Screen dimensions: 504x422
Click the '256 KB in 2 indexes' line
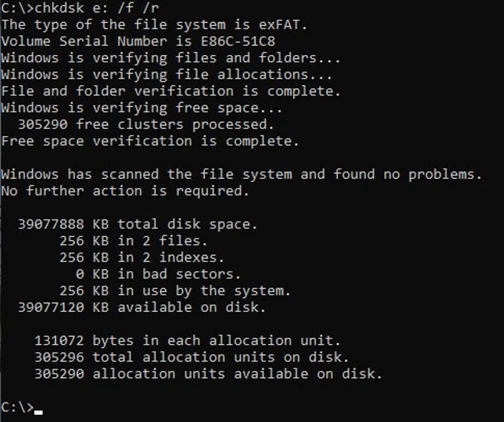pos(142,257)
